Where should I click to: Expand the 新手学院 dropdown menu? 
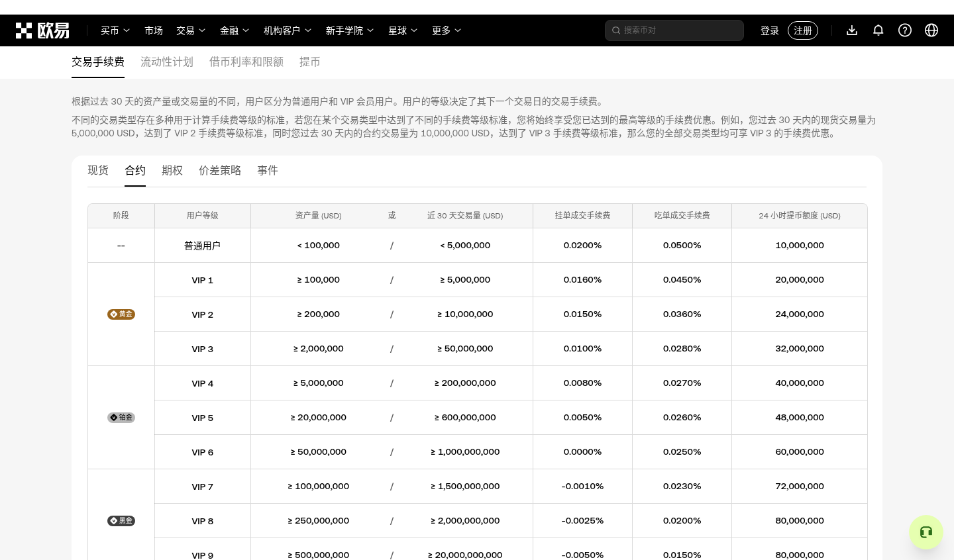tap(350, 30)
